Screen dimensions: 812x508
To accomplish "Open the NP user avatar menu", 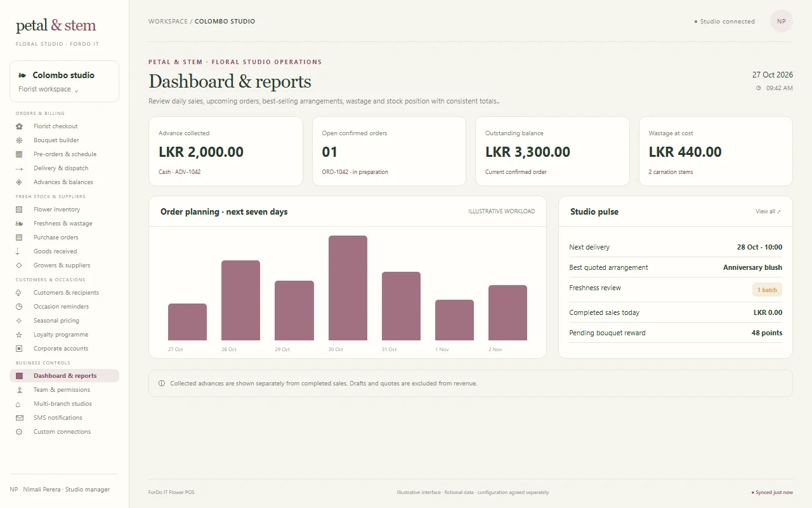I will (x=782, y=22).
